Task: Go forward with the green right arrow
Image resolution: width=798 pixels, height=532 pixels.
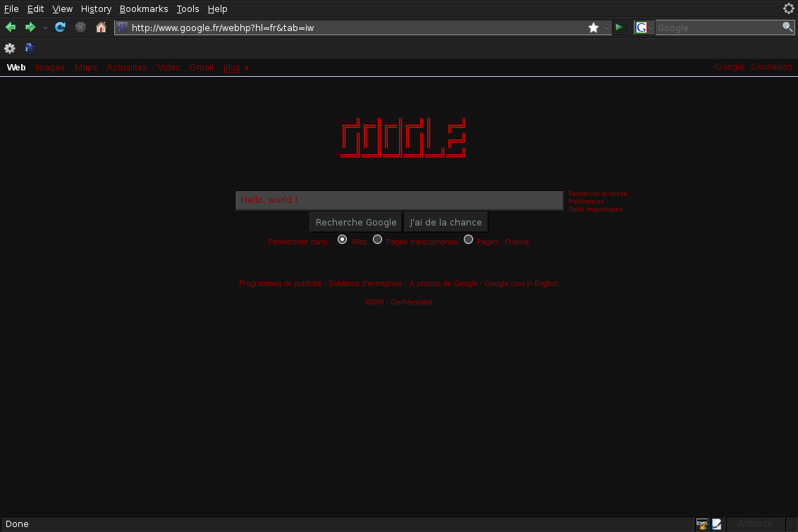Action: coord(30,27)
